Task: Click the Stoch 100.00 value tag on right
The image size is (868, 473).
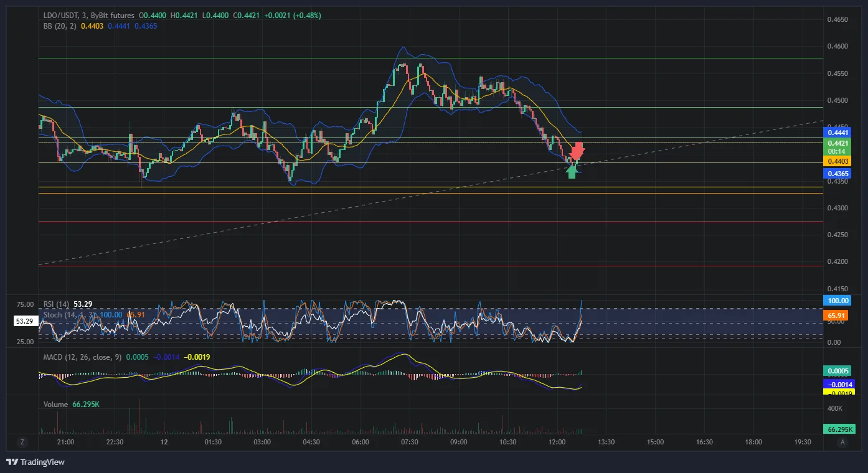Action: click(838, 301)
